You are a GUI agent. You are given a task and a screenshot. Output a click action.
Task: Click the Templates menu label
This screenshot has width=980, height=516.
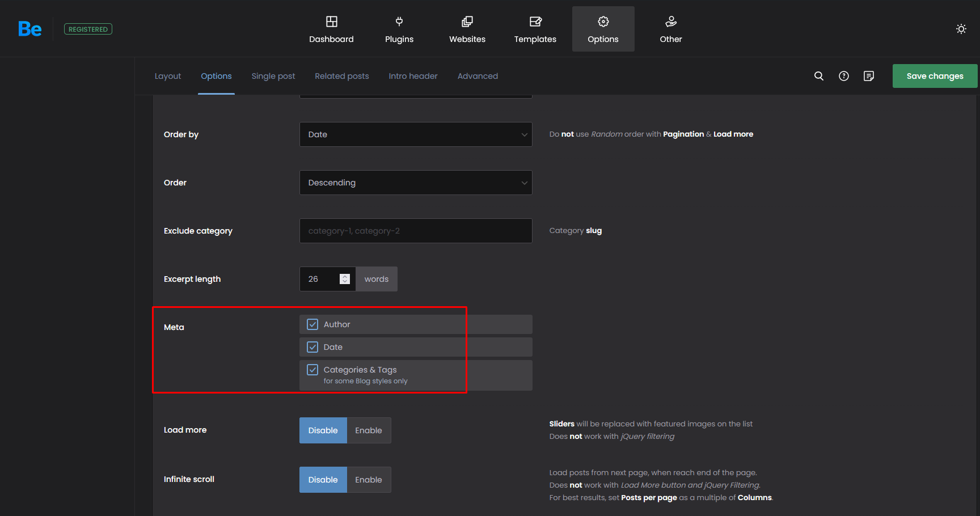[x=535, y=39]
